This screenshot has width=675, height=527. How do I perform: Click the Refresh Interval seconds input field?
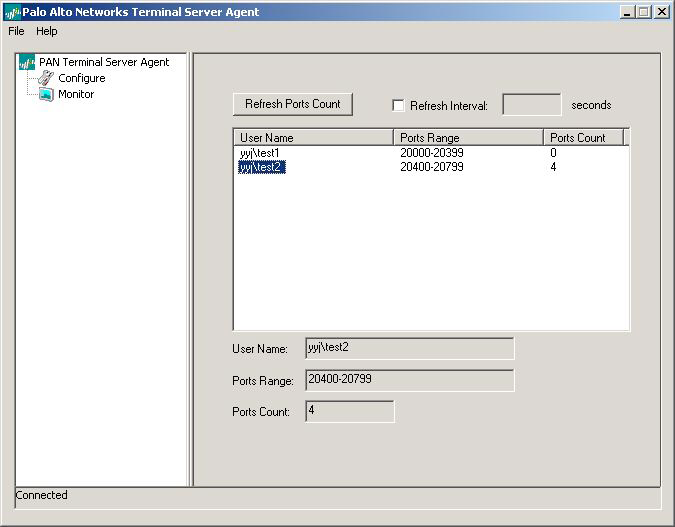click(531, 105)
